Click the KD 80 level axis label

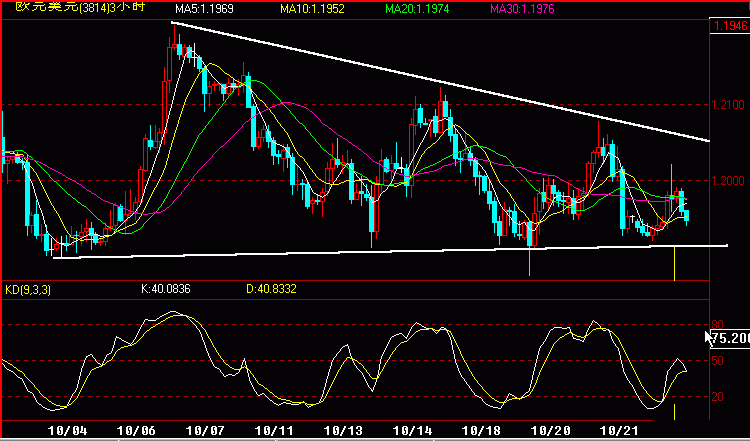[717, 325]
